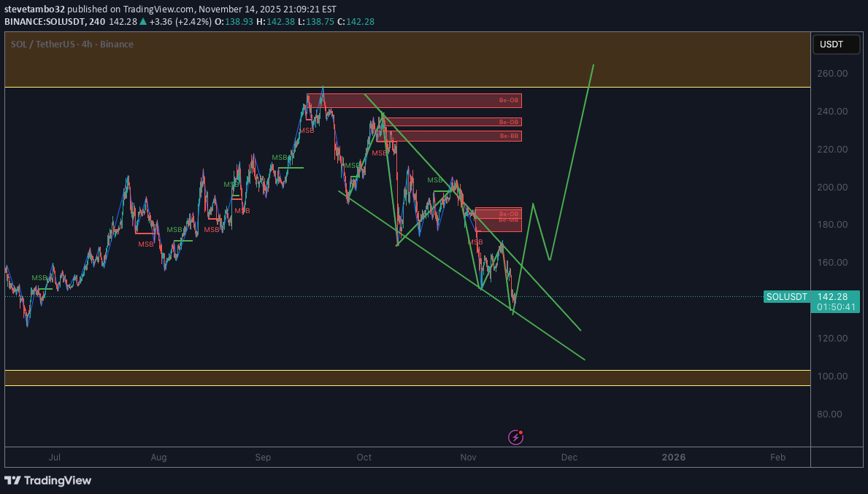Image resolution: width=868 pixels, height=494 pixels.
Task: Click the TradingView logo at bottom left
Action: pyautogui.click(x=48, y=481)
